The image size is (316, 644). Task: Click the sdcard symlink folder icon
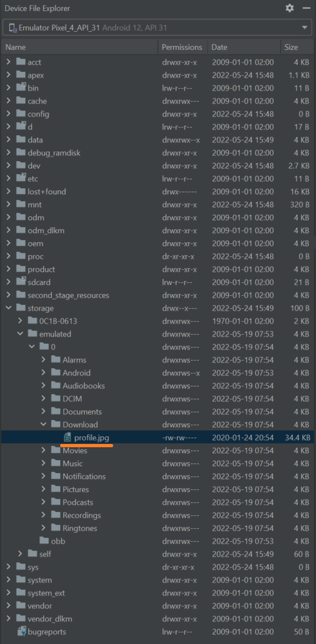21,282
